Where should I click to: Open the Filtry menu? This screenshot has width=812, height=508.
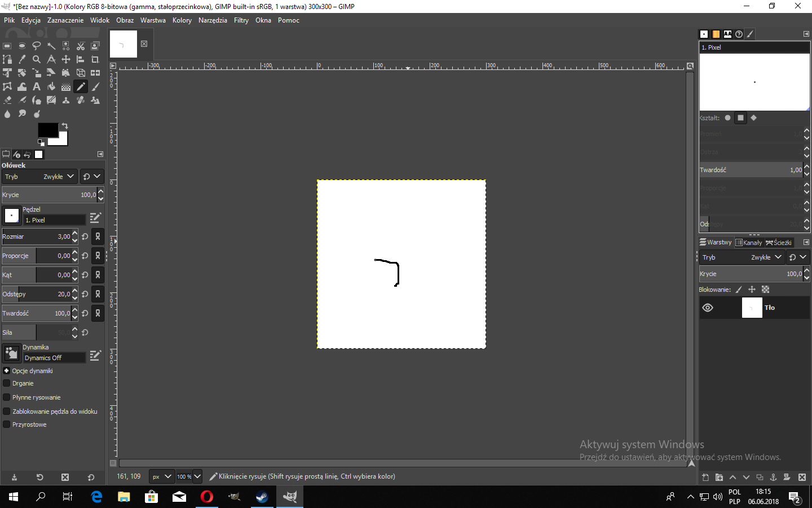241,20
